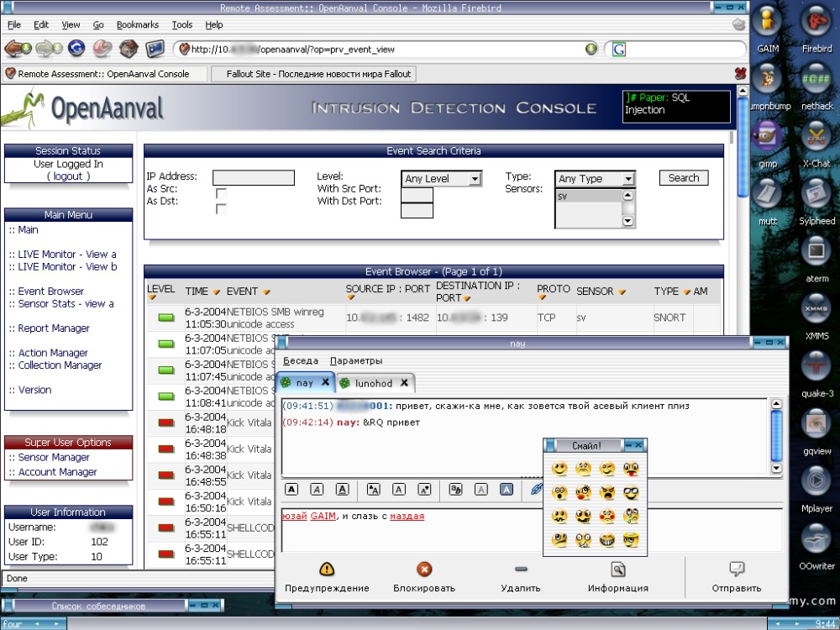Click the logout link
The width and height of the screenshot is (840, 630).
tap(68, 176)
